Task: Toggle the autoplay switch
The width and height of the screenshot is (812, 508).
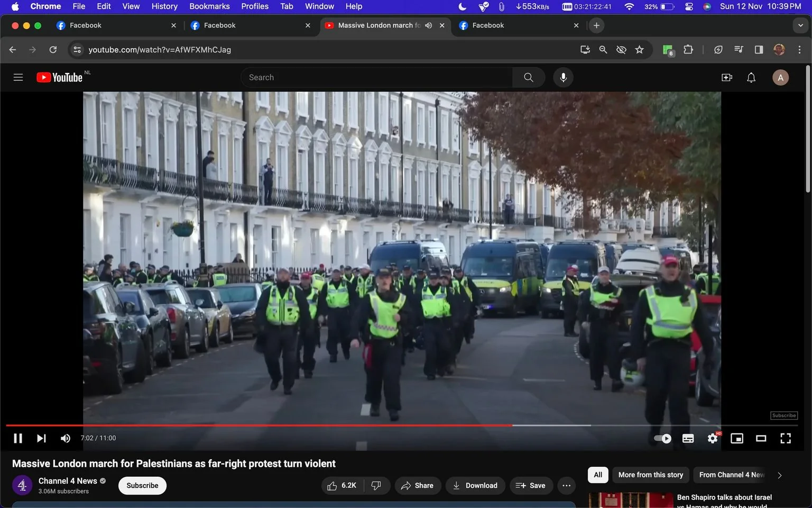Action: pyautogui.click(x=662, y=438)
